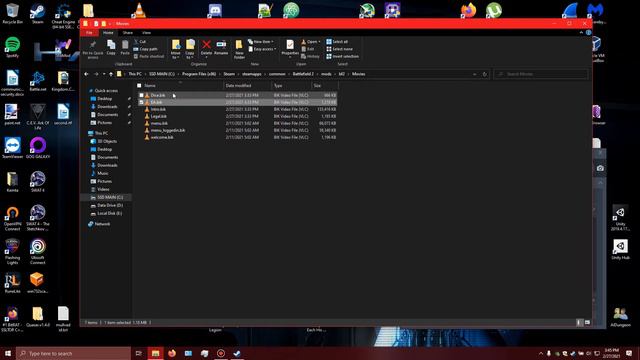The height and width of the screenshot is (360, 640).
Task: Sort by Date modified column header
Action: (247, 86)
